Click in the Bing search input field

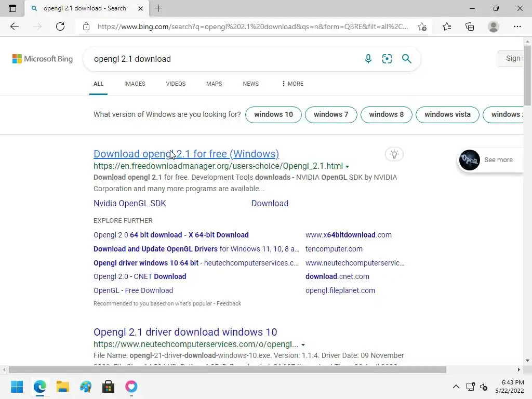[x=224, y=59]
